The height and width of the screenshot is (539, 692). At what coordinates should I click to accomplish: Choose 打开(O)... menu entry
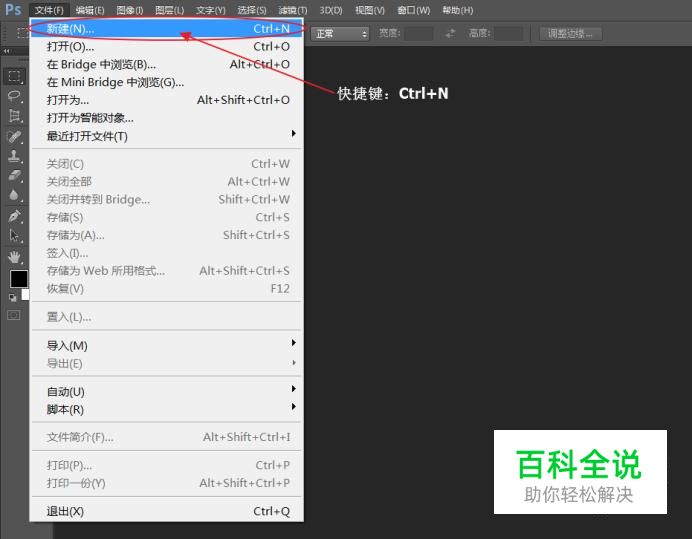(167, 46)
